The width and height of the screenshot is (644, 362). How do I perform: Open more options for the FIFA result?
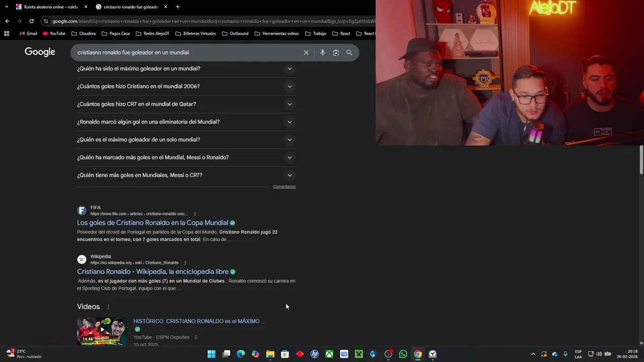(x=195, y=214)
